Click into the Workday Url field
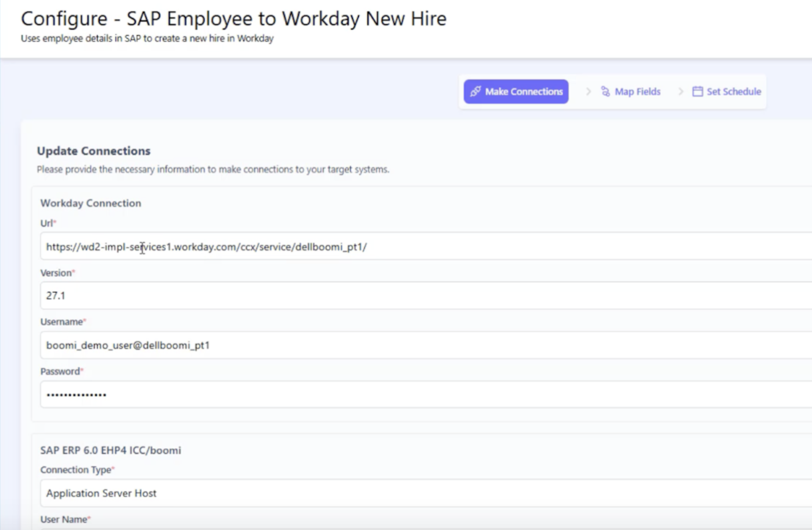This screenshot has width=812, height=530. click(x=426, y=247)
